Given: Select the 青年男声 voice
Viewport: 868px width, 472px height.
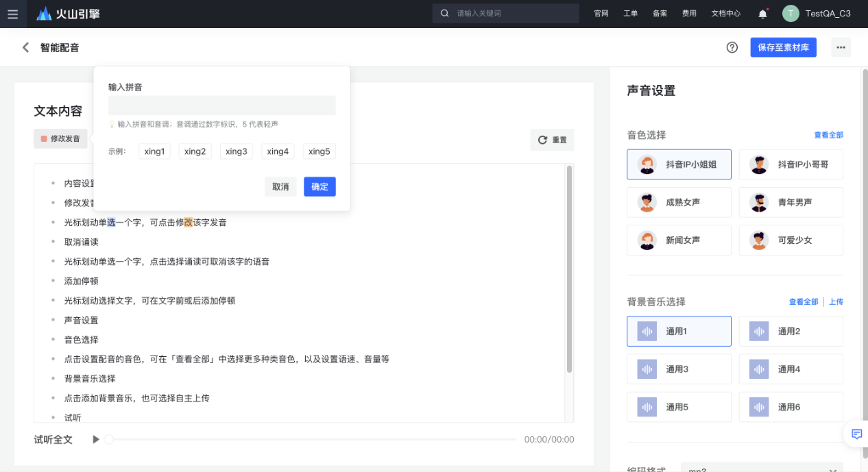Looking at the screenshot, I should pyautogui.click(x=791, y=202).
